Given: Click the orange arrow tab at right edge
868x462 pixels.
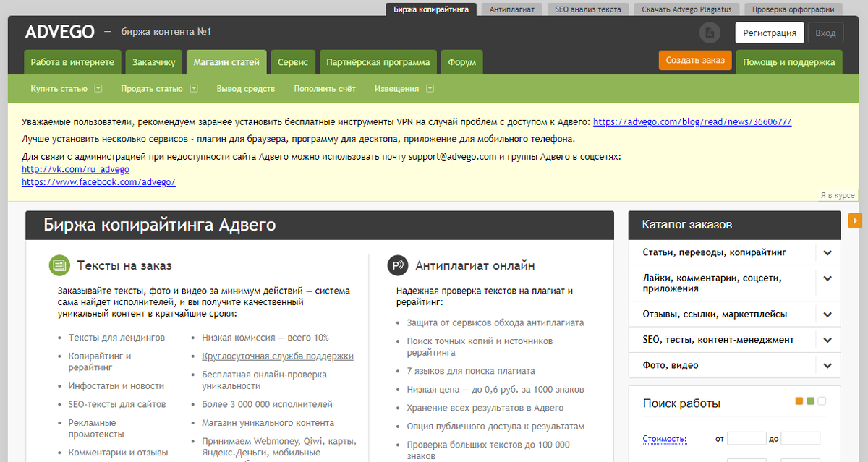Looking at the screenshot, I should coord(855,220).
